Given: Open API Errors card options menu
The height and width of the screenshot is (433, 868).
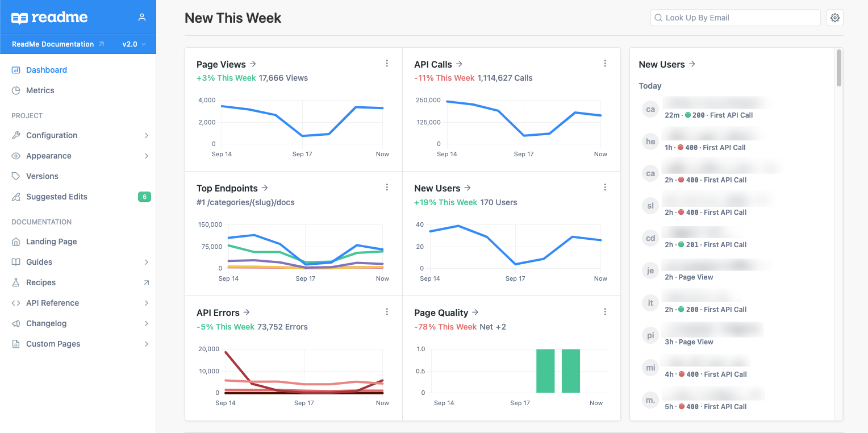Looking at the screenshot, I should coord(387,312).
